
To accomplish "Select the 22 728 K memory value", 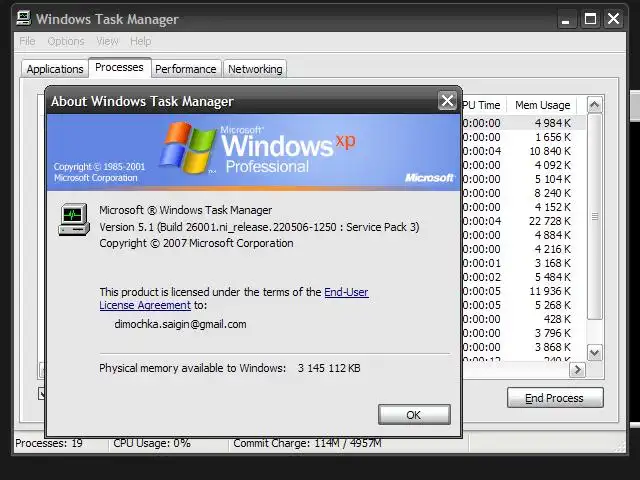I will 550,221.
